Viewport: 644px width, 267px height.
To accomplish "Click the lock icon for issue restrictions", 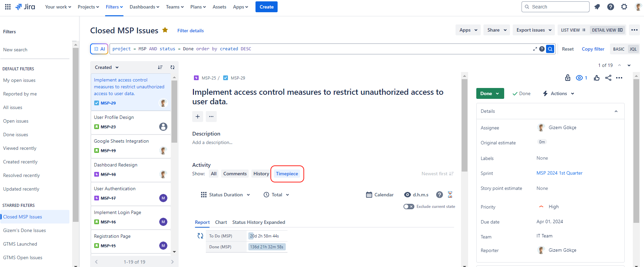I will pyautogui.click(x=567, y=78).
